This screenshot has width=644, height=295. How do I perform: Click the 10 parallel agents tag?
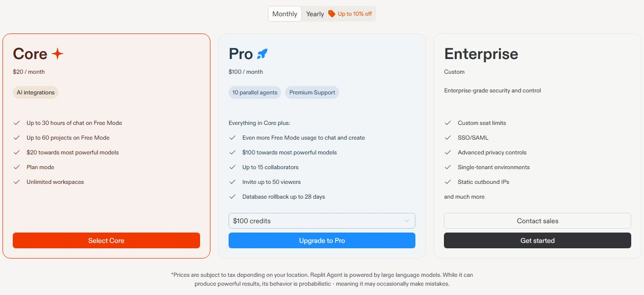coord(255,92)
